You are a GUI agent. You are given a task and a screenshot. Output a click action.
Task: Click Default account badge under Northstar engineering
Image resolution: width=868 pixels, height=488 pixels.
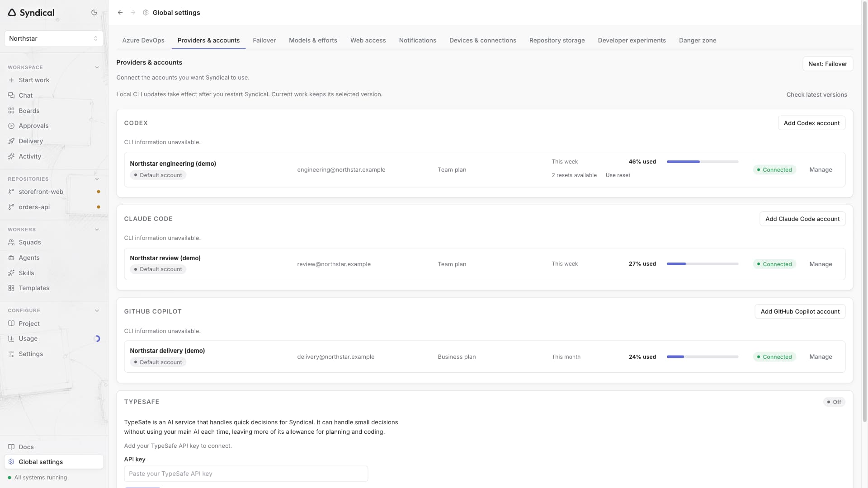pyautogui.click(x=158, y=175)
